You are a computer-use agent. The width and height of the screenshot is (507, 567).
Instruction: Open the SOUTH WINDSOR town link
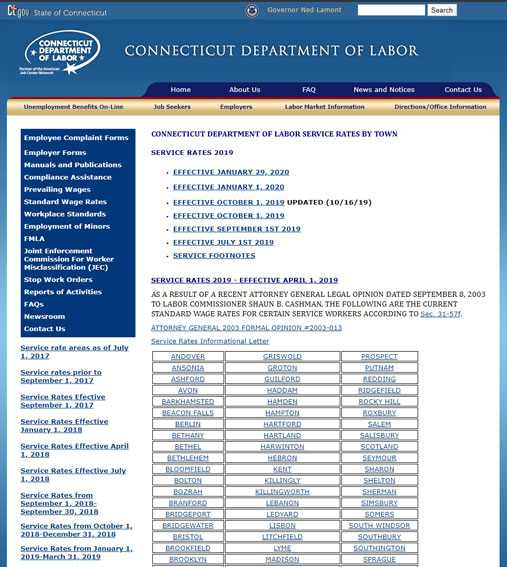point(379,525)
